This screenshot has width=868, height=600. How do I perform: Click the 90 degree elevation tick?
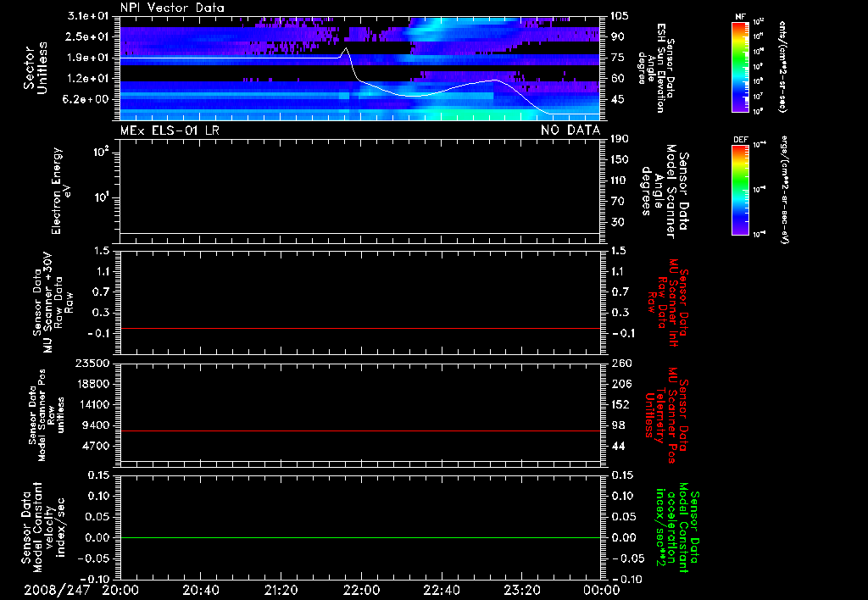pyautogui.click(x=617, y=36)
